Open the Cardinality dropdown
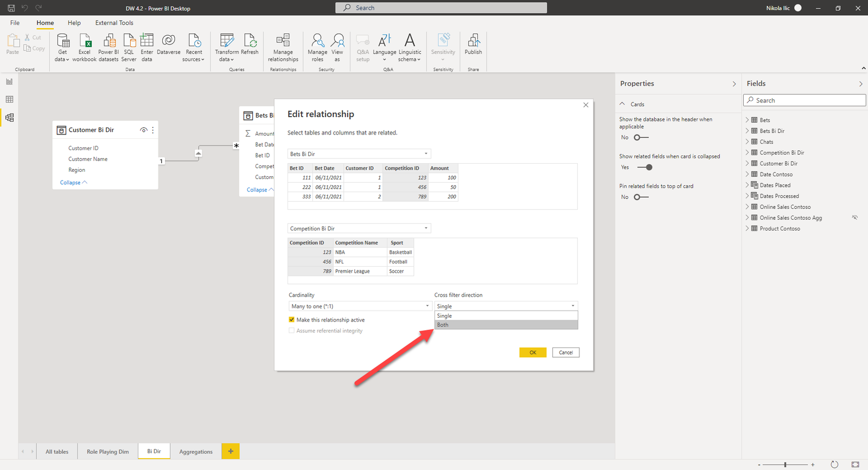Viewport: 868px width, 470px height. pyautogui.click(x=360, y=306)
